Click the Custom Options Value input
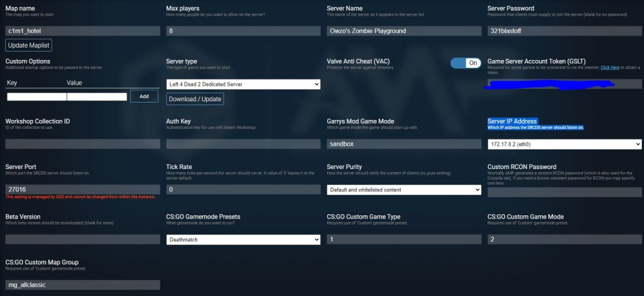This screenshot has height=296, width=644. pos(97,97)
